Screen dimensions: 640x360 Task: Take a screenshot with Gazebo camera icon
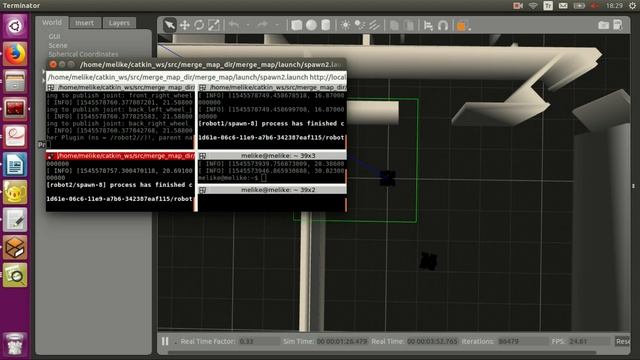tap(603, 25)
